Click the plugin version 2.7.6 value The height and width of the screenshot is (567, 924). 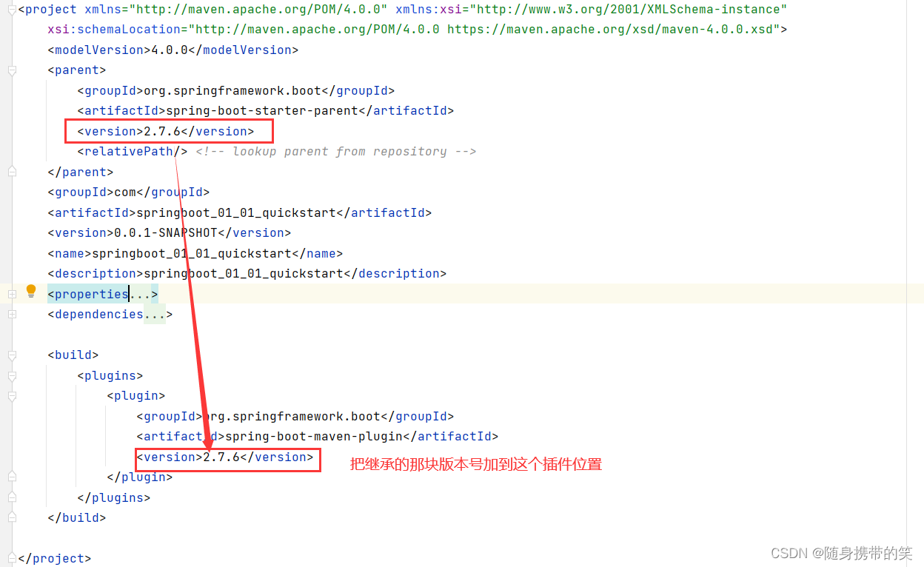221,457
